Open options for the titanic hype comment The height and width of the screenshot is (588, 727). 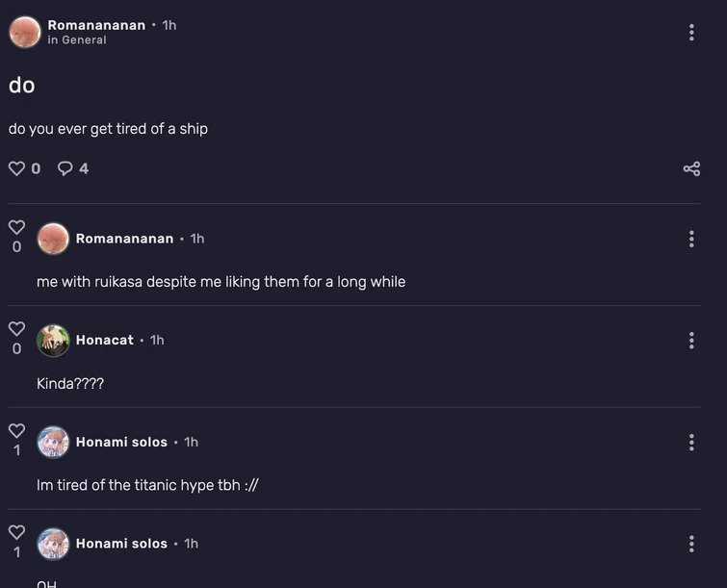pos(691,443)
